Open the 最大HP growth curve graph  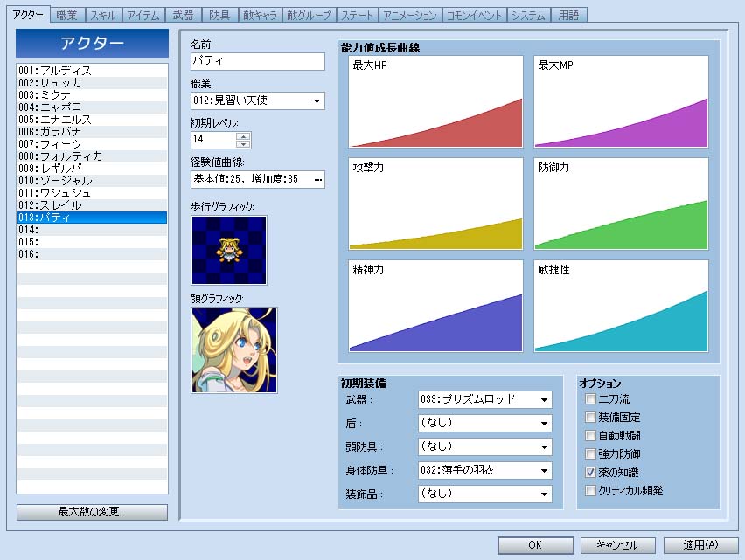click(435, 101)
